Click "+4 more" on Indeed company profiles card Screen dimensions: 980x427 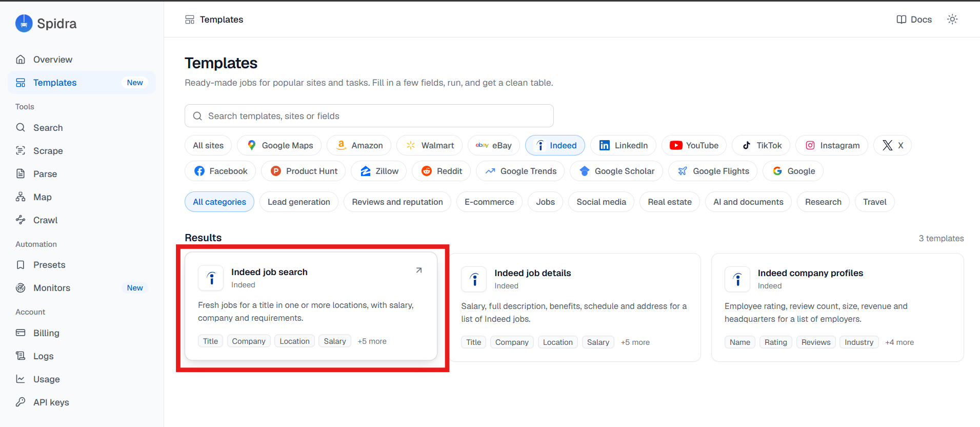click(899, 342)
